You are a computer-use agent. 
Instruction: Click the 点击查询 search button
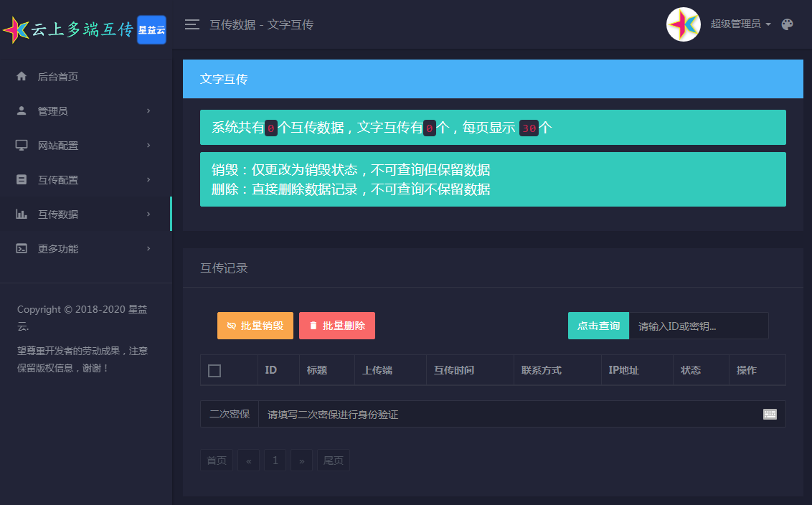pyautogui.click(x=598, y=325)
